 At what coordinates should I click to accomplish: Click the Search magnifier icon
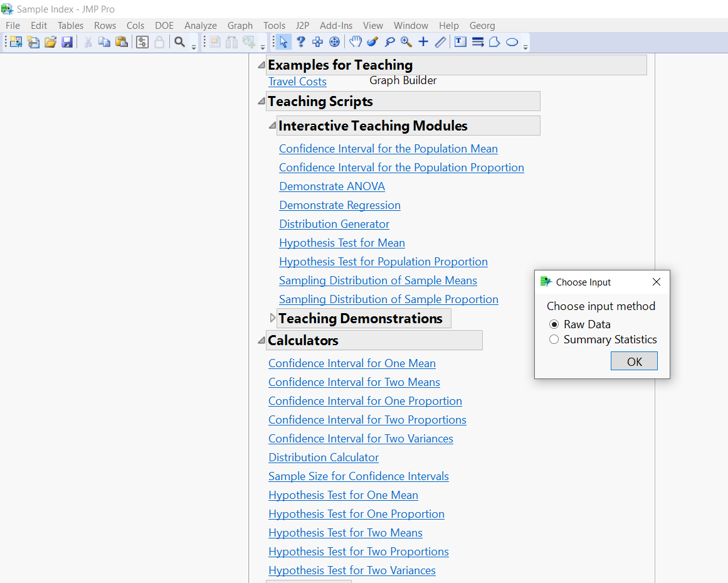point(180,42)
